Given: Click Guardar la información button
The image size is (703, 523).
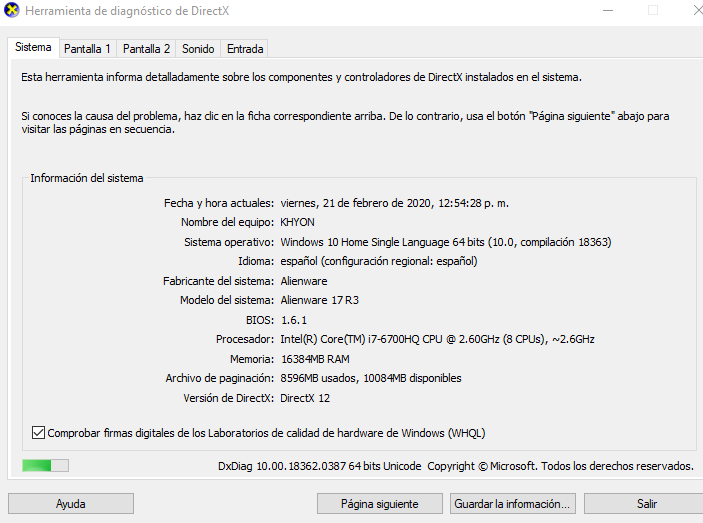Looking at the screenshot, I should pos(512,504).
